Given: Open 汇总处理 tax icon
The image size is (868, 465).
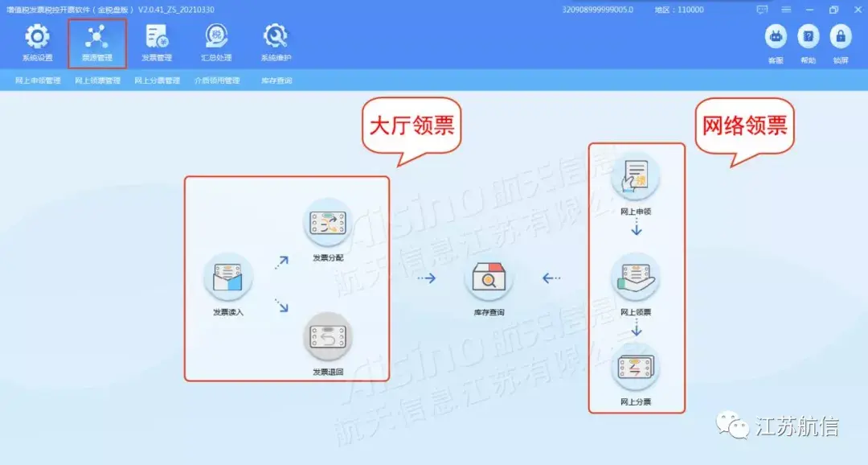Looking at the screenshot, I should tap(216, 37).
